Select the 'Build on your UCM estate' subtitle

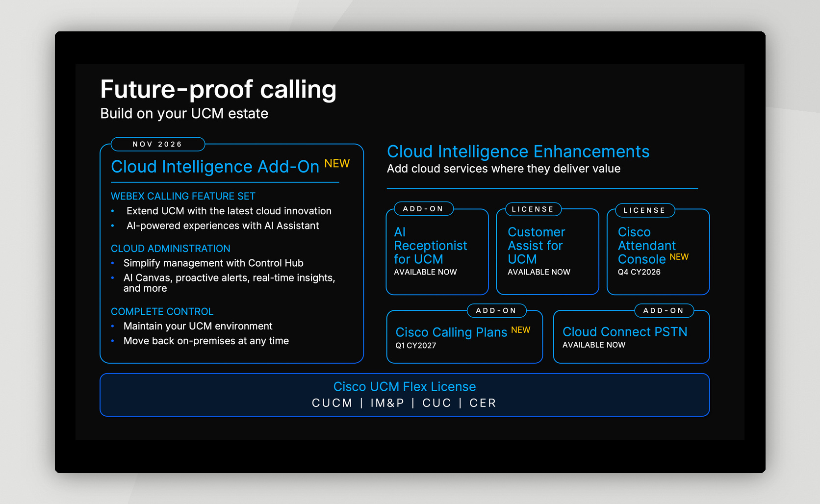click(184, 114)
